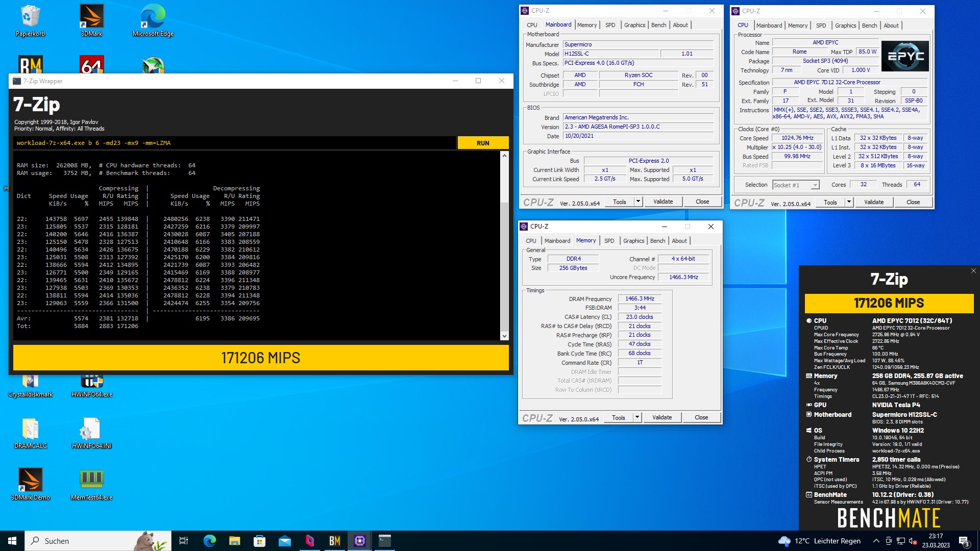Click the 7-Zip output scrollbar up arrow
980x551 pixels.
coord(504,156)
